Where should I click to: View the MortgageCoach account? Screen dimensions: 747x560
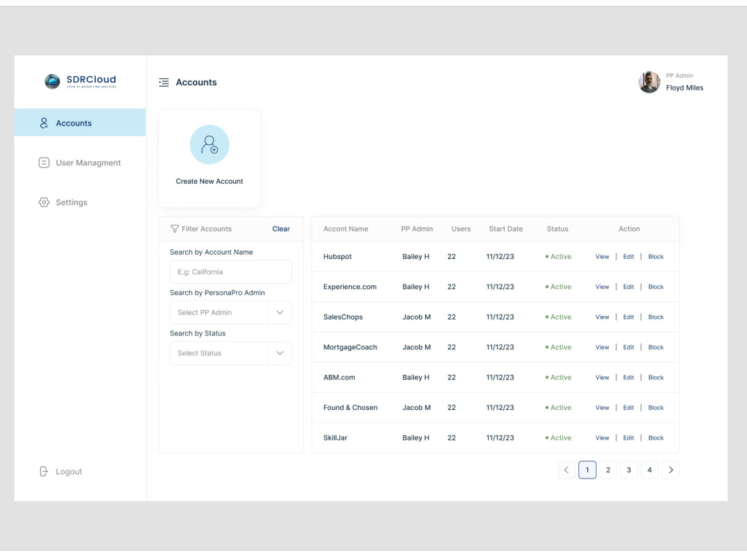(602, 347)
